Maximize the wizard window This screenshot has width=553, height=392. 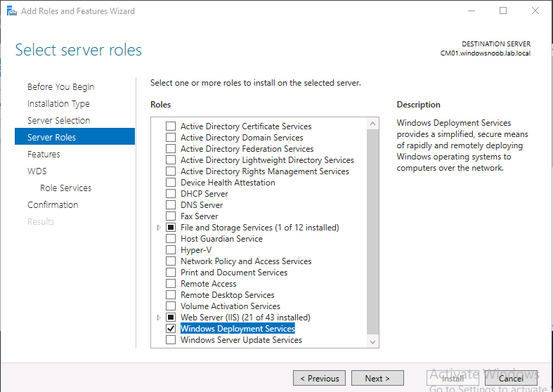(503, 11)
